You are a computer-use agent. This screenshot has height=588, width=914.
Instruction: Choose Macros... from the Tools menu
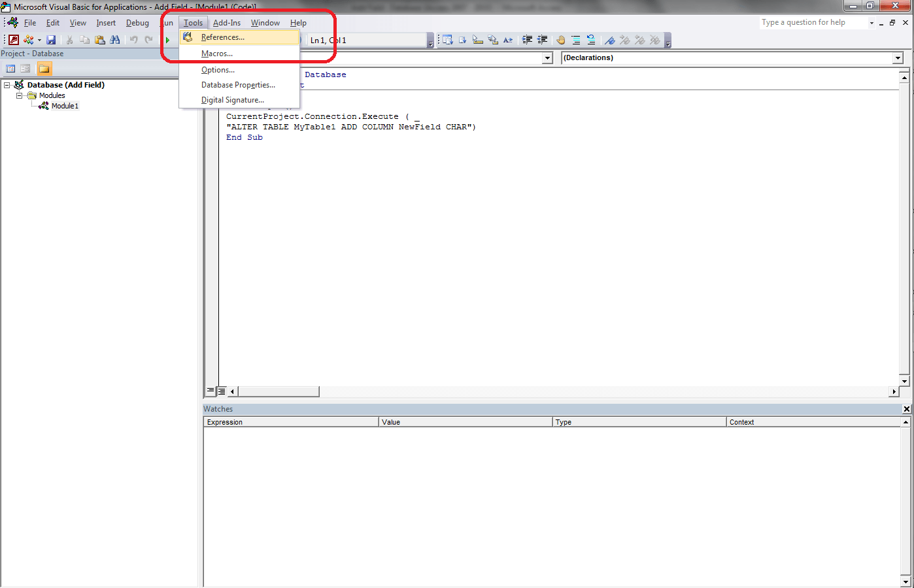(239, 54)
